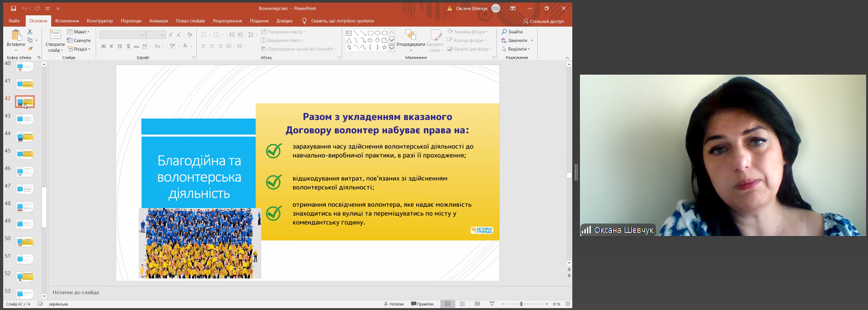Image resolution: width=868 pixels, height=310 pixels.
Task: Select slide 45 thumbnail
Action: 25,154
